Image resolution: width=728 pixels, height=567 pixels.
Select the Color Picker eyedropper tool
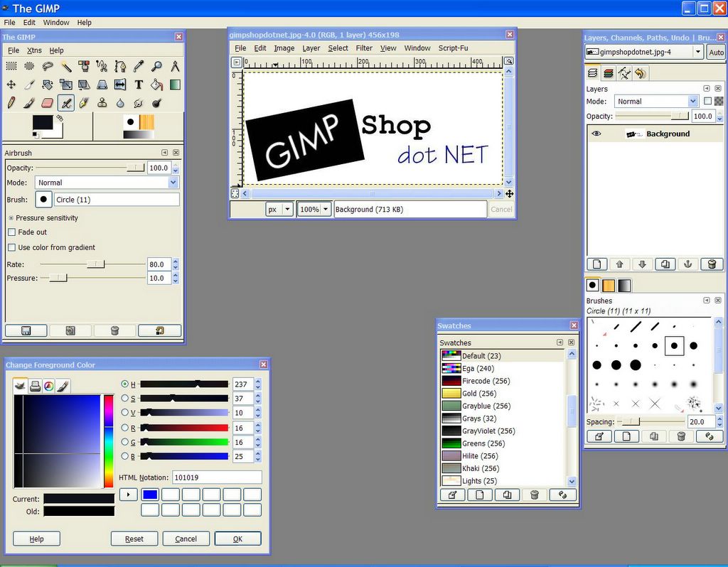pyautogui.click(x=139, y=66)
